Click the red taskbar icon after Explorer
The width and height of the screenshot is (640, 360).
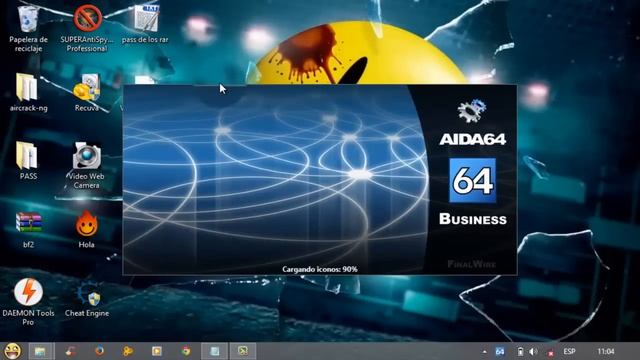(71, 351)
